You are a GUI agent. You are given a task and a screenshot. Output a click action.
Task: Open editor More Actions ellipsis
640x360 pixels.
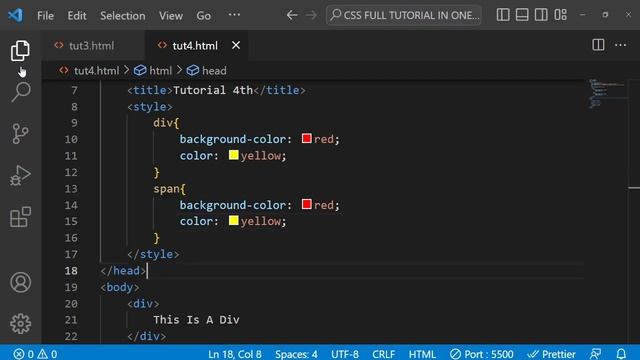tap(620, 45)
